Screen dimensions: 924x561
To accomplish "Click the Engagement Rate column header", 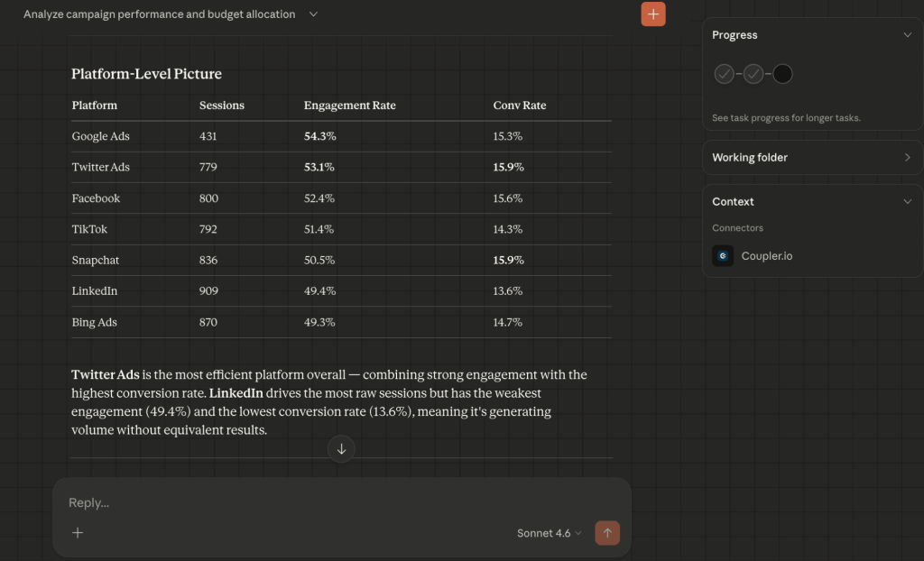I will [x=350, y=106].
